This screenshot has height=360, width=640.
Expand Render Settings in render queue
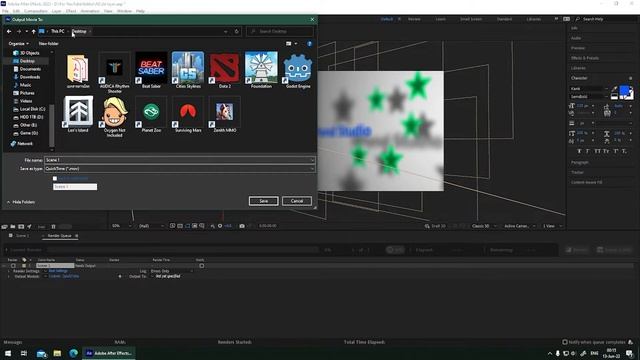(9, 271)
